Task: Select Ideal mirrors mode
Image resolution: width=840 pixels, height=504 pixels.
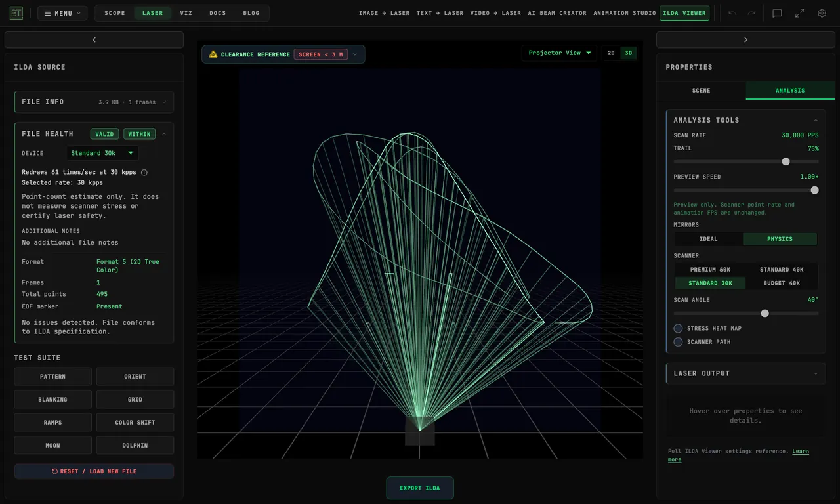Action: point(709,239)
